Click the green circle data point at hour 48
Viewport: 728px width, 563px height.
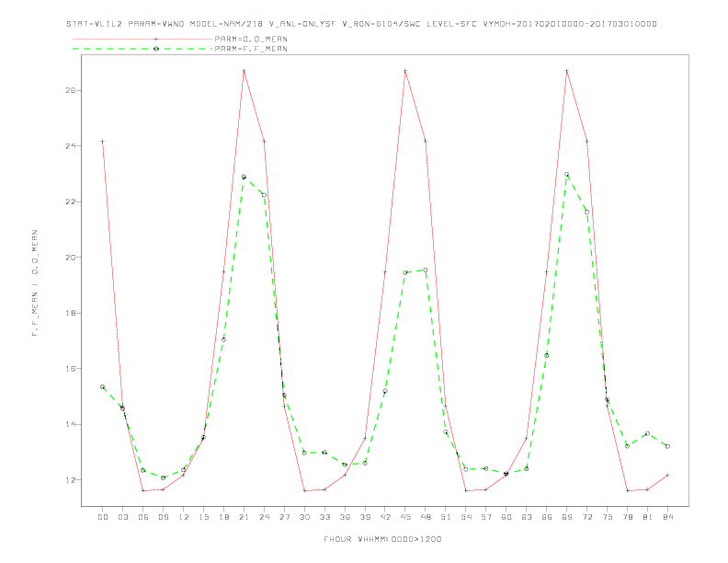[426, 270]
